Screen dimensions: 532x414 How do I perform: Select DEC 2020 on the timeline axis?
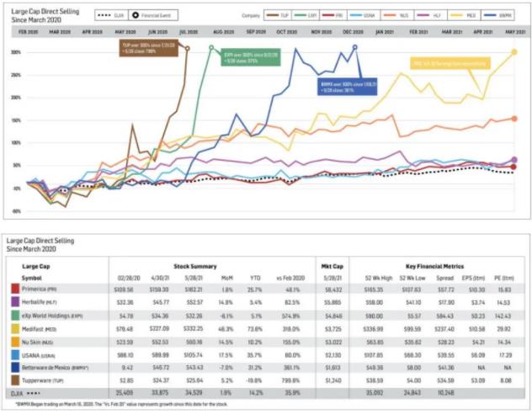tap(353, 32)
